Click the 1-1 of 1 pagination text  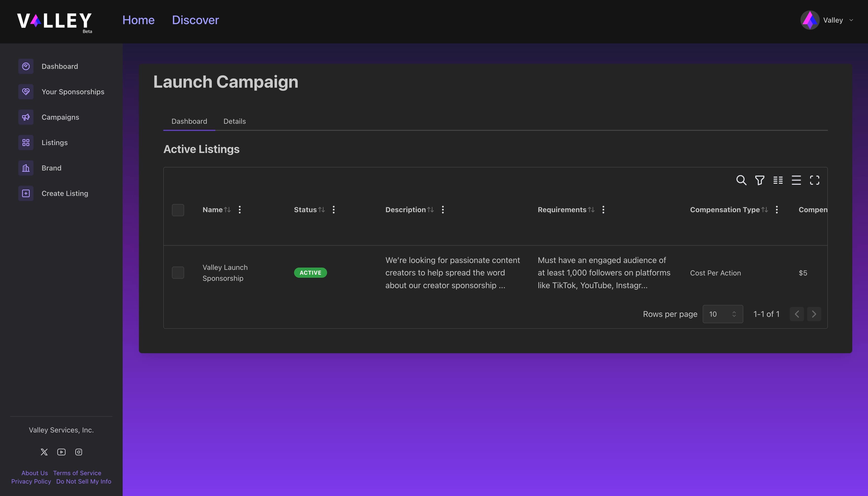tap(767, 314)
